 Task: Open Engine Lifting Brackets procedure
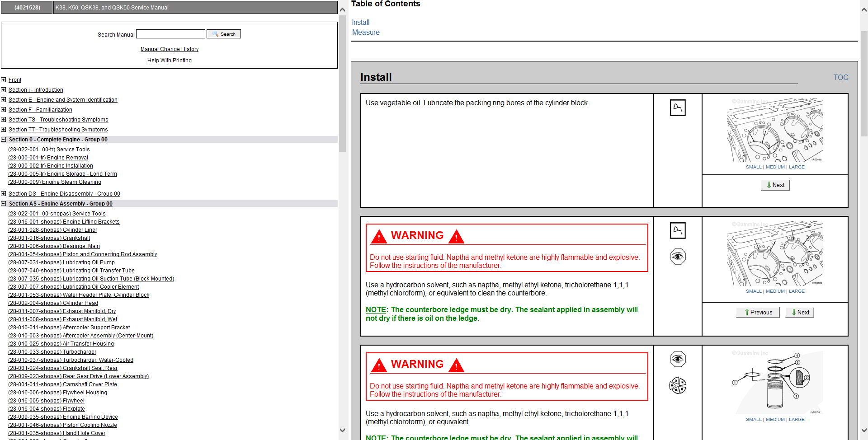(64, 222)
